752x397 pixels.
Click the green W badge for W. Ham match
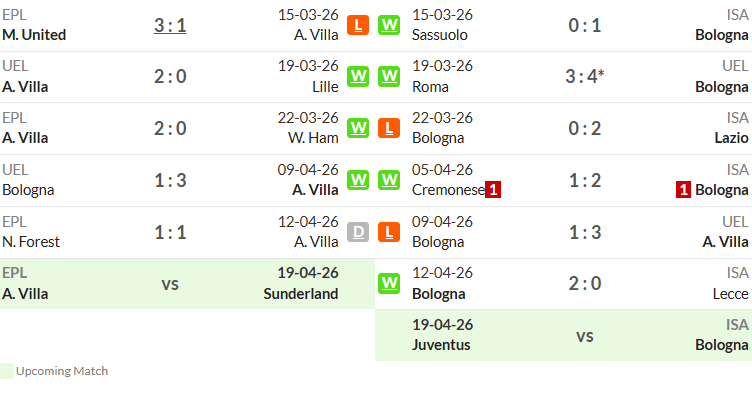coord(358,128)
